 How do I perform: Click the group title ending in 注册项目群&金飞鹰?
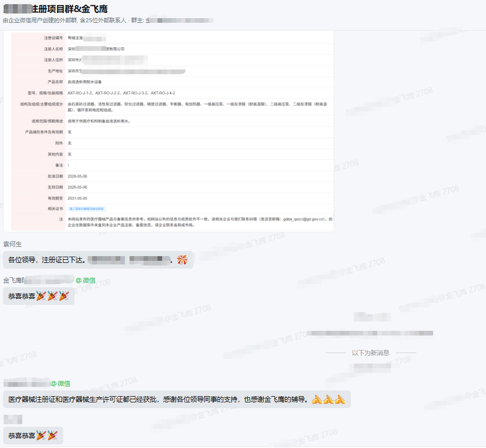56,9
